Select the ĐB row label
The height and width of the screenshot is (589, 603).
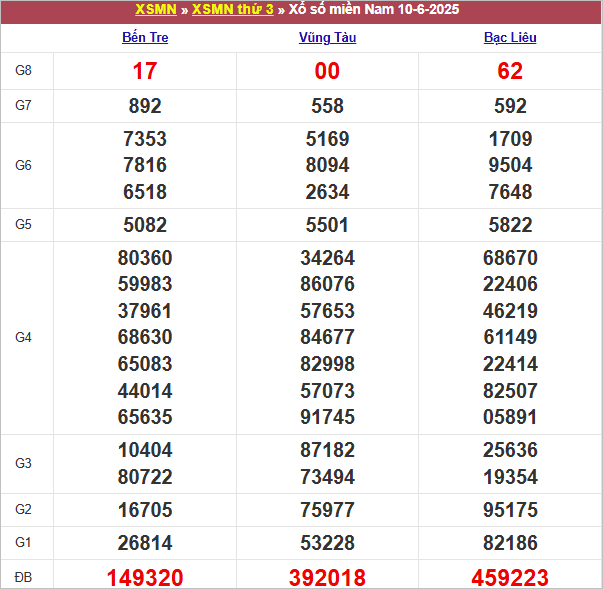[x=23, y=577]
